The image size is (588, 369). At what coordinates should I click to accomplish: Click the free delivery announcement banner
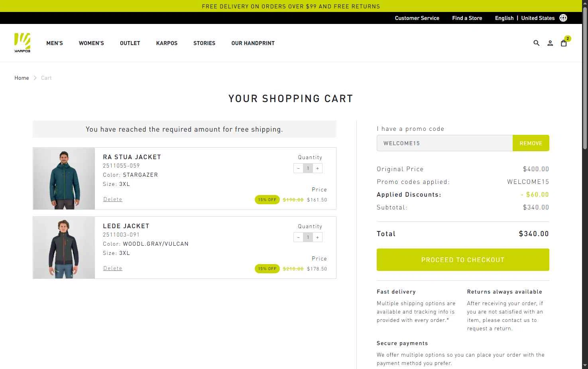291,6
